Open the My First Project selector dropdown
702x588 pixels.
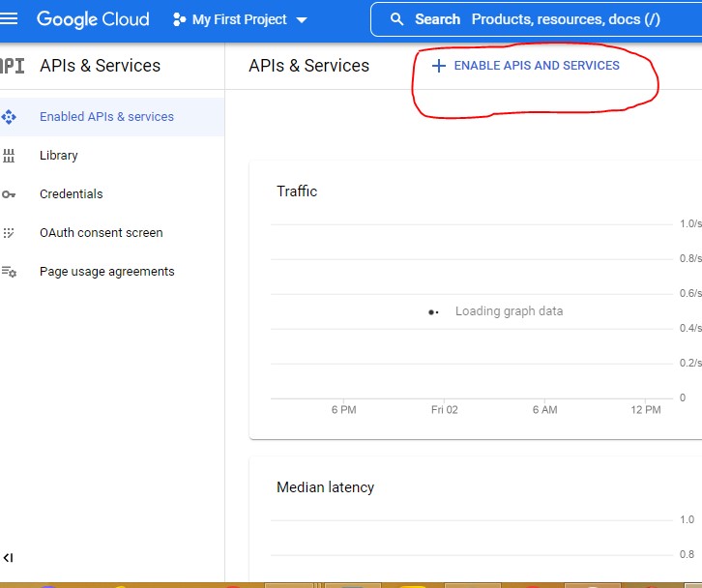[x=239, y=20]
